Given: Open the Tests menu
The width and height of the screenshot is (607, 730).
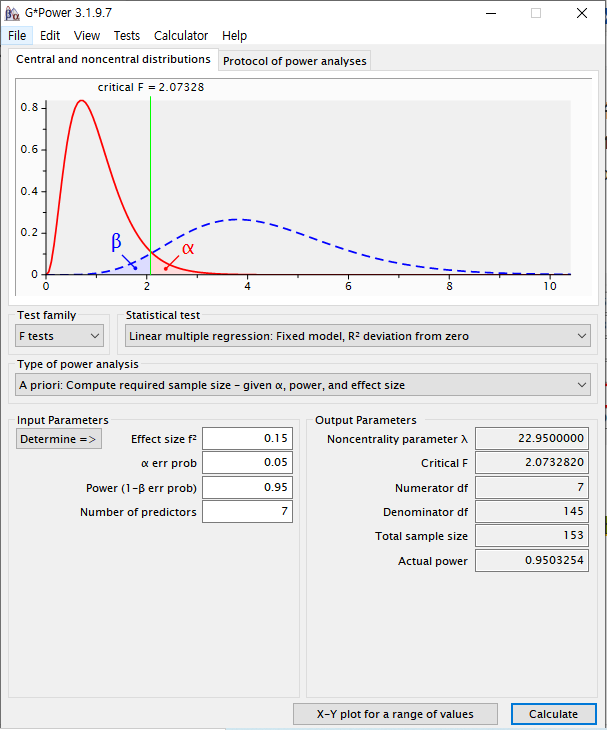Looking at the screenshot, I should [x=127, y=35].
